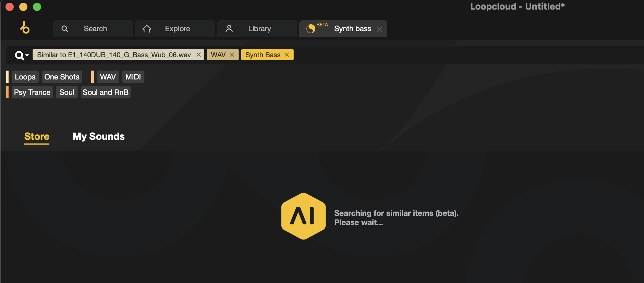Click the large yellow AI hexagon badge

click(303, 216)
